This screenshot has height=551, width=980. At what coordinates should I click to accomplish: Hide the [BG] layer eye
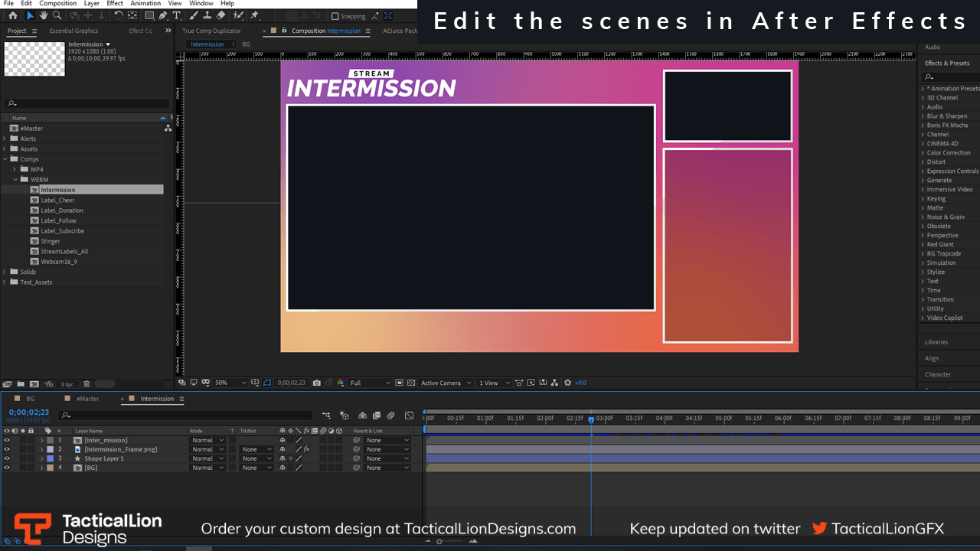(7, 468)
